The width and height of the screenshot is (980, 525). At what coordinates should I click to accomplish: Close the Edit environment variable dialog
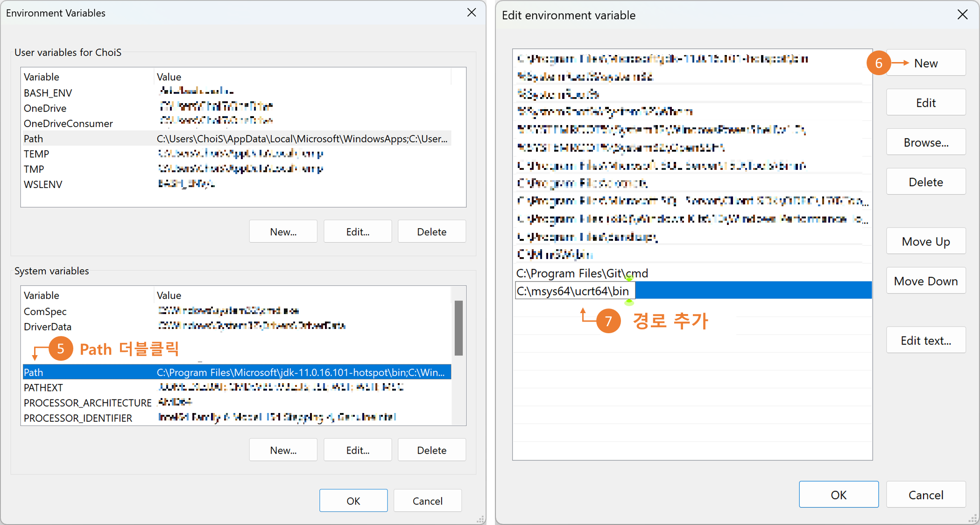point(962,15)
